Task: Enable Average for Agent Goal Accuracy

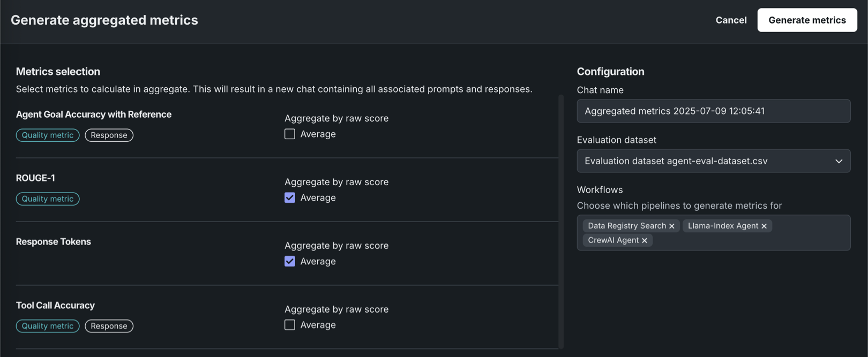Action: [290, 134]
